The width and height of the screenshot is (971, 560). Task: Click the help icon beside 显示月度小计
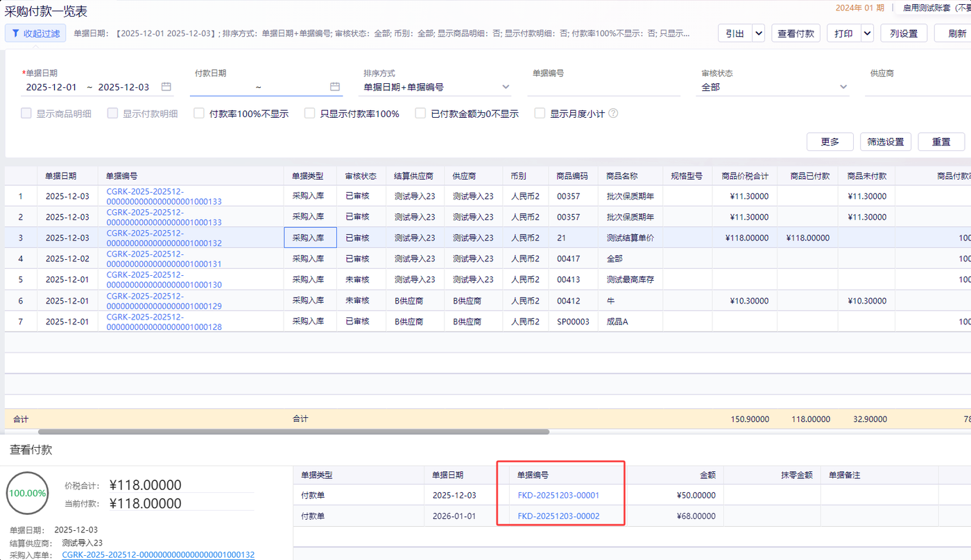pyautogui.click(x=613, y=114)
